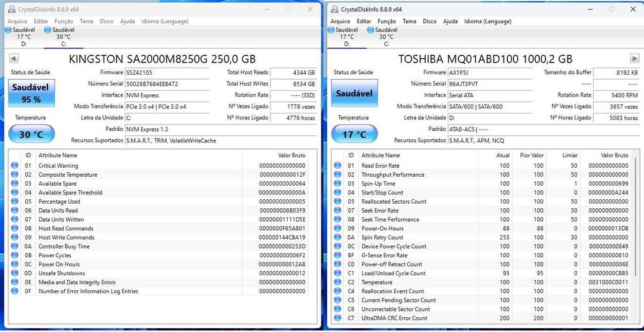Click raw value 0031000C0011 in Temperature row
Image resolution: width=644 pixels, height=332 pixels.
[x=609, y=282]
